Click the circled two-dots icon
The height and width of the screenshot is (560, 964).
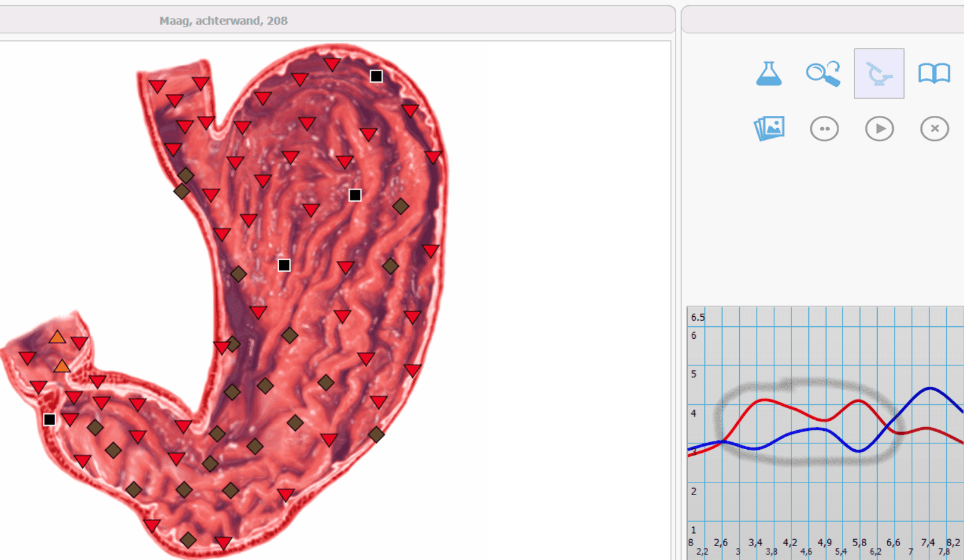824,129
